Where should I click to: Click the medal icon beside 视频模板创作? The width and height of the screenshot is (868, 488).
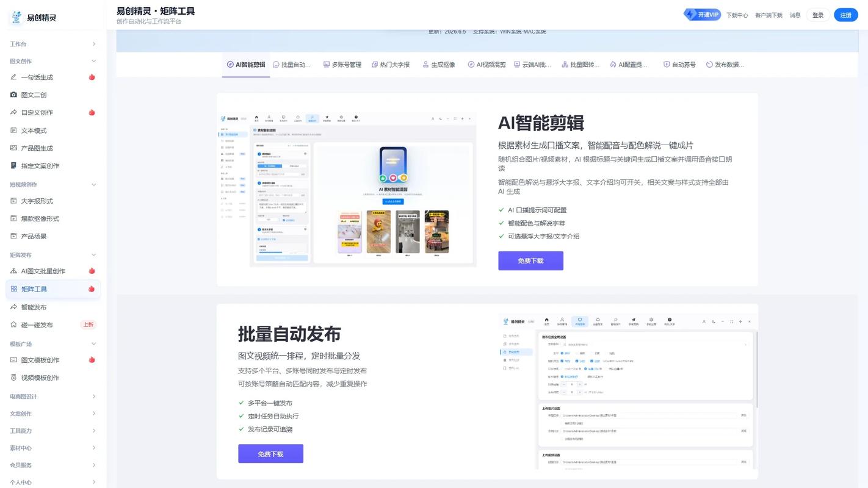[x=14, y=378]
